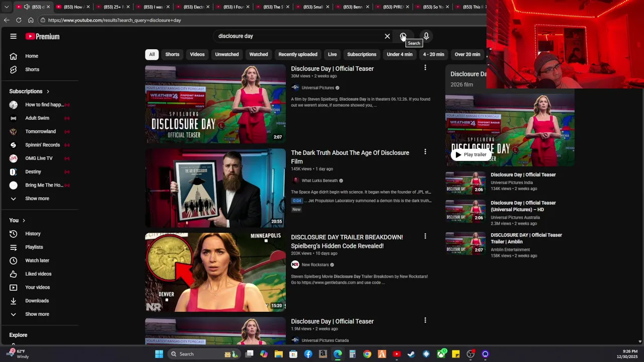
Task: Switch to the '(853) PYREX' browser tab
Action: pos(392,7)
